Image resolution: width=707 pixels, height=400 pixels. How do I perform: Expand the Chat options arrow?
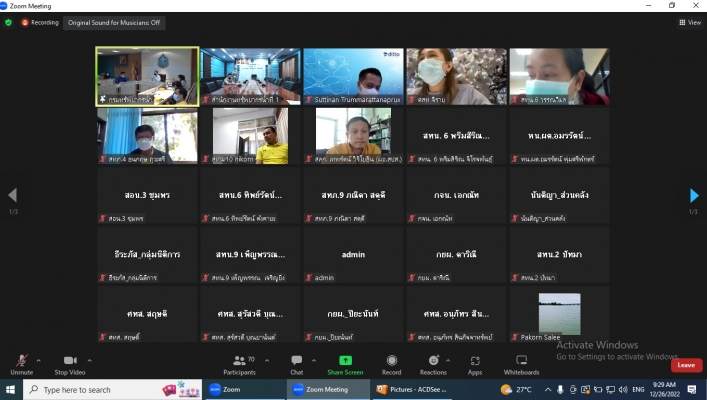click(x=314, y=360)
